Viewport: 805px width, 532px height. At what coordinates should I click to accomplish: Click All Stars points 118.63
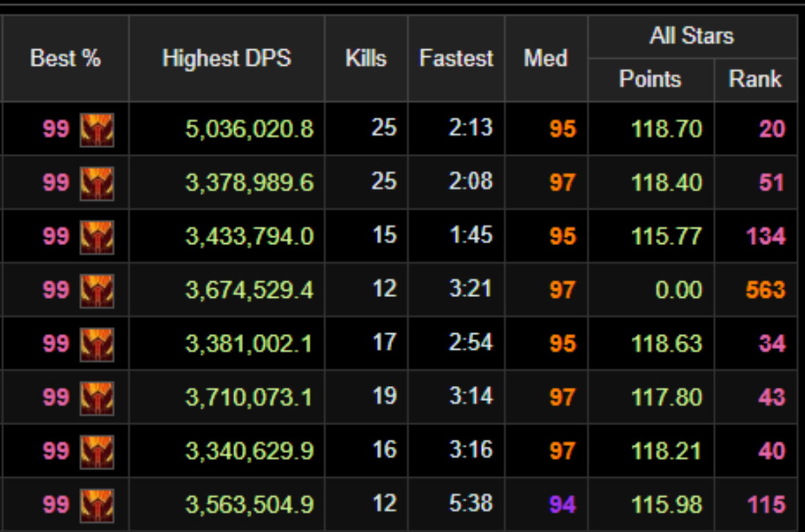(666, 344)
